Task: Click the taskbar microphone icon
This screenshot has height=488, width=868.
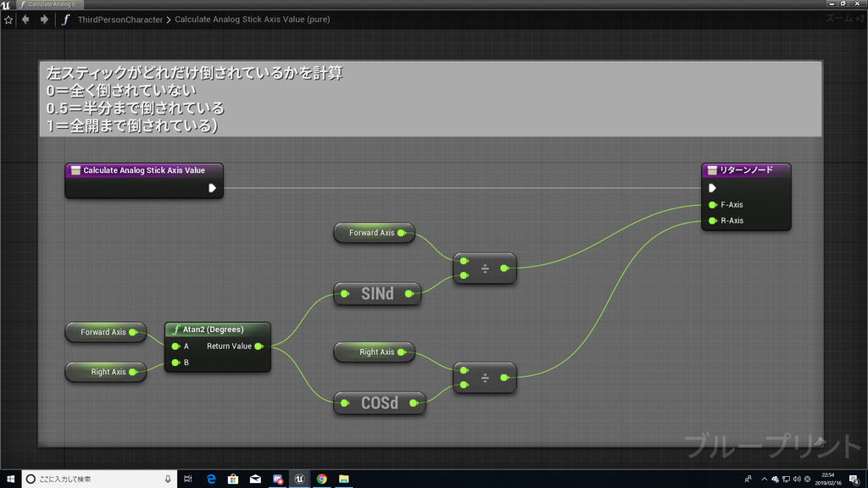Action: click(x=168, y=480)
